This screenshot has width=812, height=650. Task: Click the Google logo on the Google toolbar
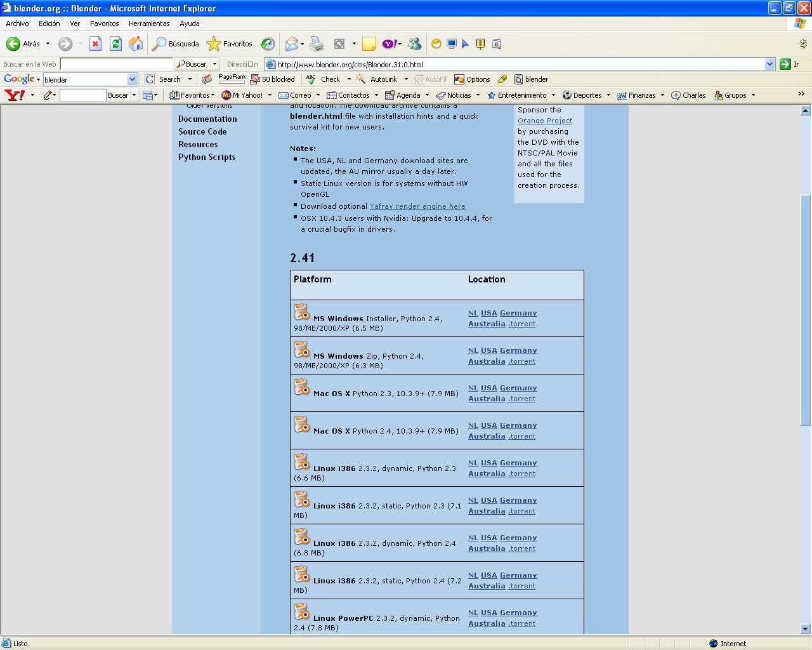[x=19, y=79]
